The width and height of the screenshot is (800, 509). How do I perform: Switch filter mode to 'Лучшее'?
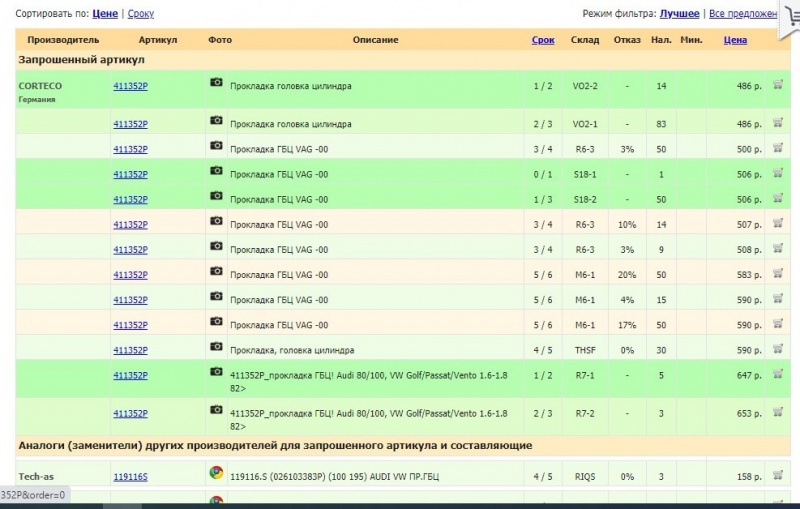point(680,14)
